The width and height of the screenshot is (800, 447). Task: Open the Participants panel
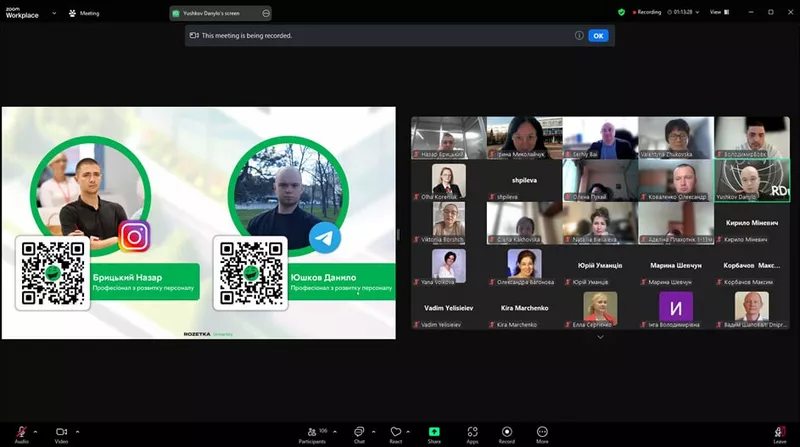pyautogui.click(x=312, y=434)
